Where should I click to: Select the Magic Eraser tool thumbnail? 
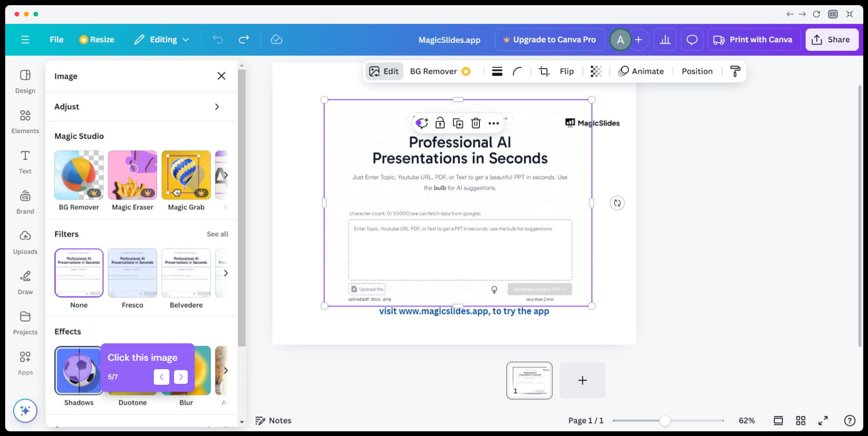(x=133, y=175)
